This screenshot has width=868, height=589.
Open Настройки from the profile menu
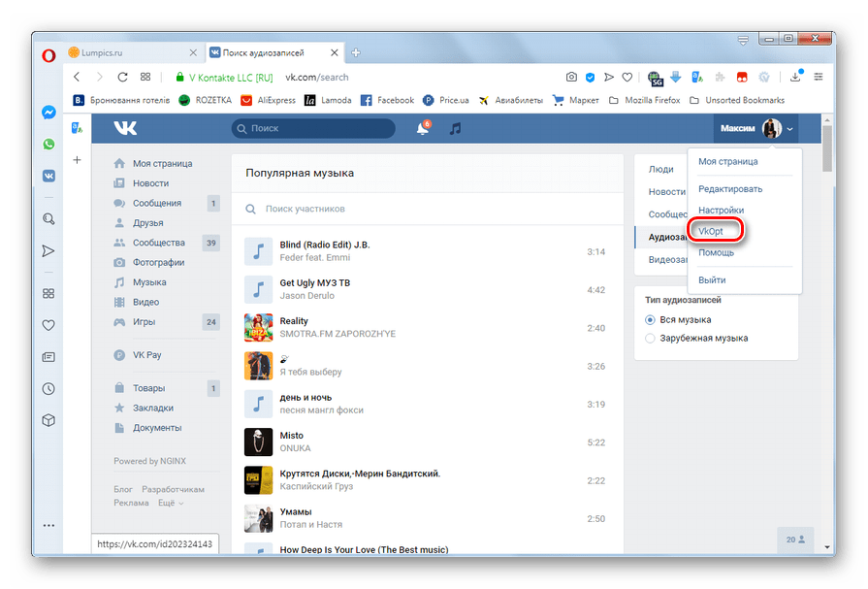[x=721, y=210]
